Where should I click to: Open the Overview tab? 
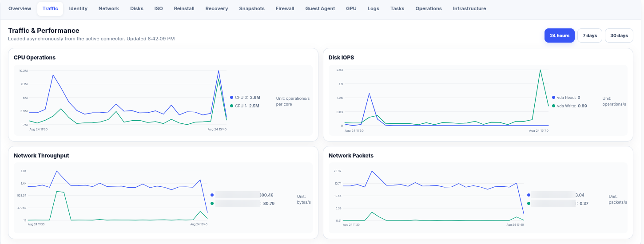coord(20,8)
